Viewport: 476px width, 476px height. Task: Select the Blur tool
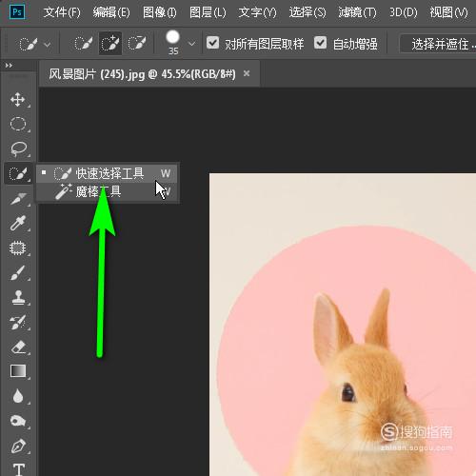click(18, 396)
